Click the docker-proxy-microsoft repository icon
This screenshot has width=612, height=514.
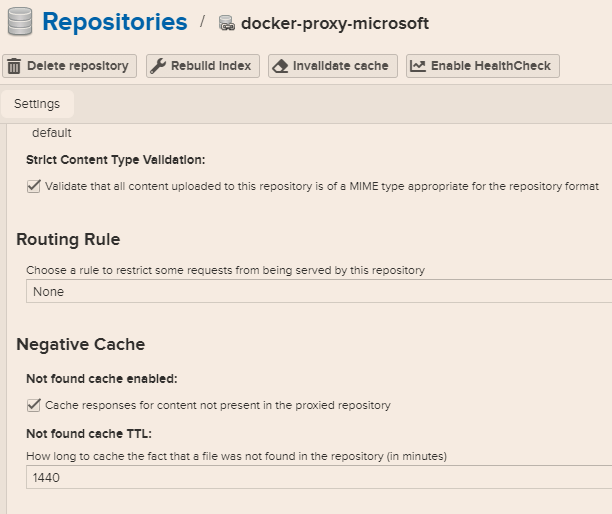tap(226, 23)
